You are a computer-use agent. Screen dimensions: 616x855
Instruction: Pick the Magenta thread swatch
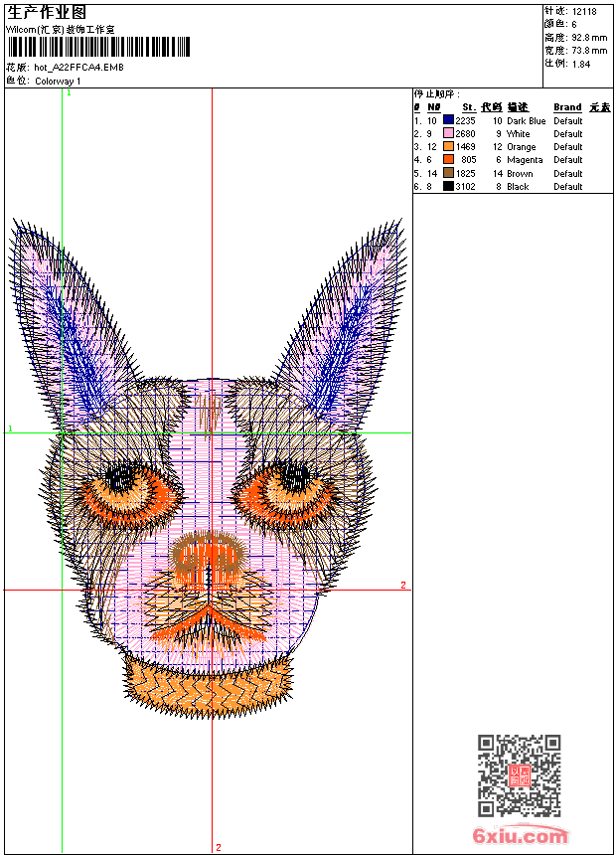click(448, 159)
